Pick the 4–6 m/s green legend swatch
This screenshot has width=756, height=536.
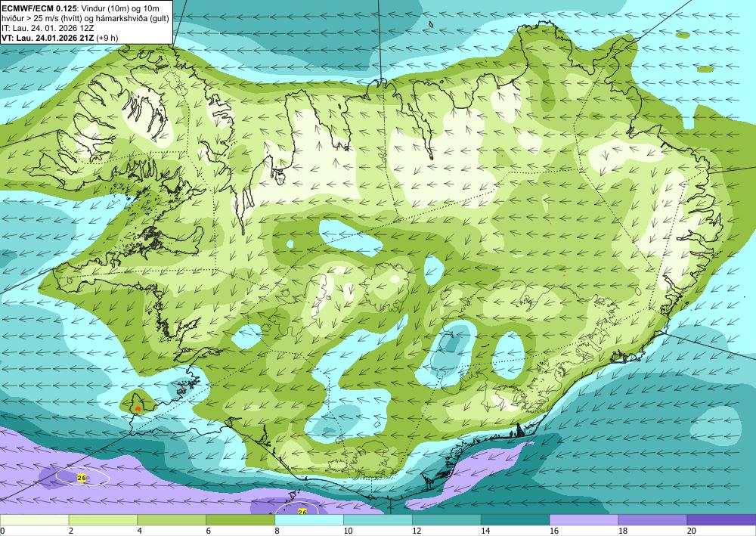point(172,520)
